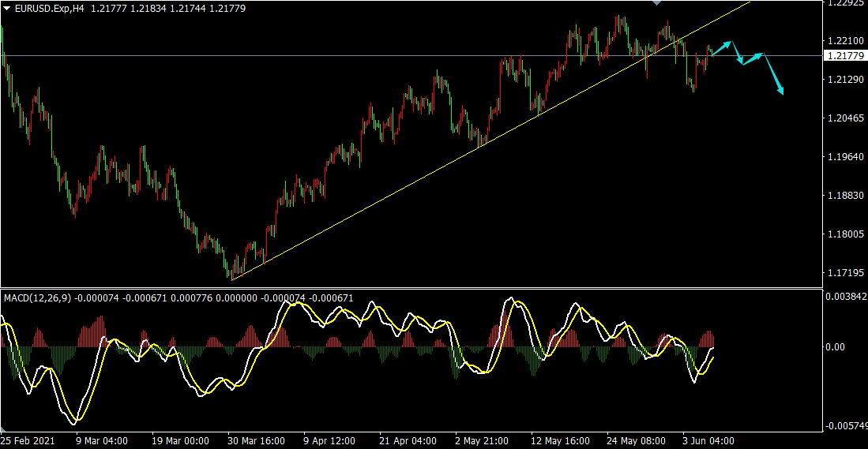Click the current price tag 1.21779
Screen dimensions: 868x449
pyautogui.click(x=844, y=55)
